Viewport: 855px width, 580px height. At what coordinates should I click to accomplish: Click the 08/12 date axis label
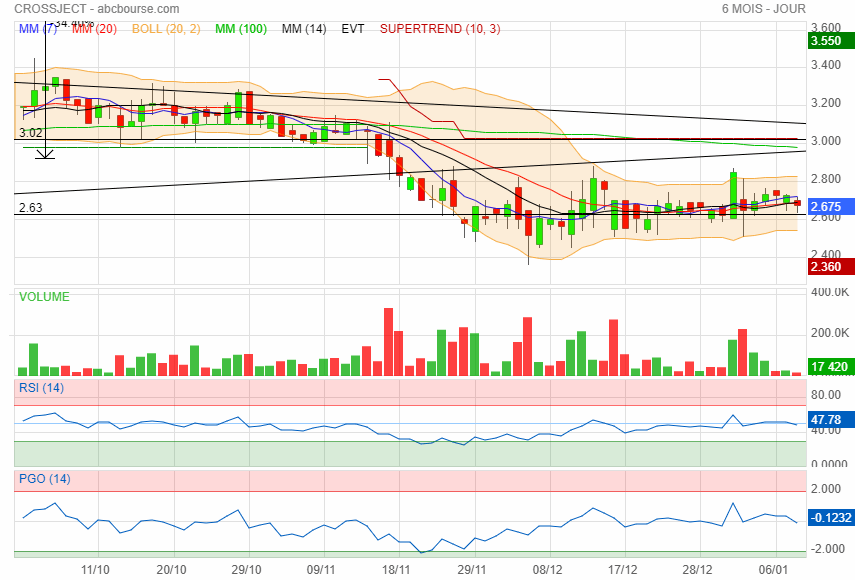(x=547, y=570)
